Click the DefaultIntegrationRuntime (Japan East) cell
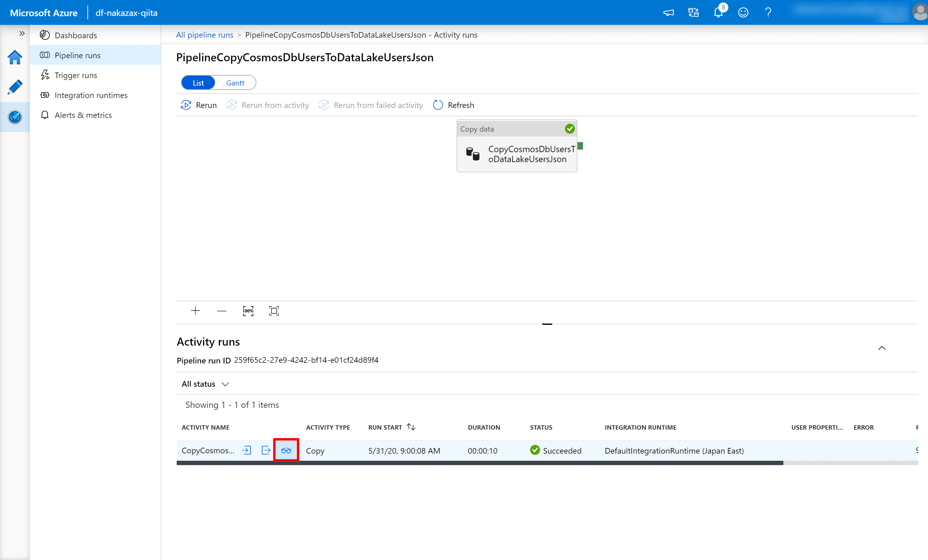The height and width of the screenshot is (560, 928). pyautogui.click(x=674, y=450)
